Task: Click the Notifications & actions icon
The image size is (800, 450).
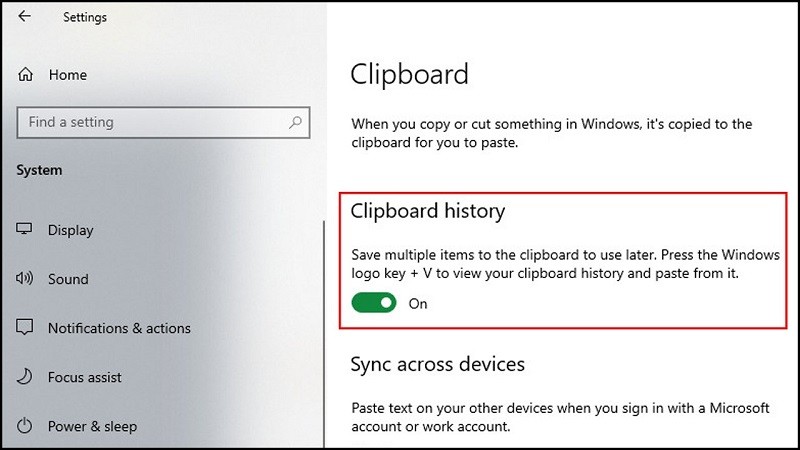Action: point(25,328)
